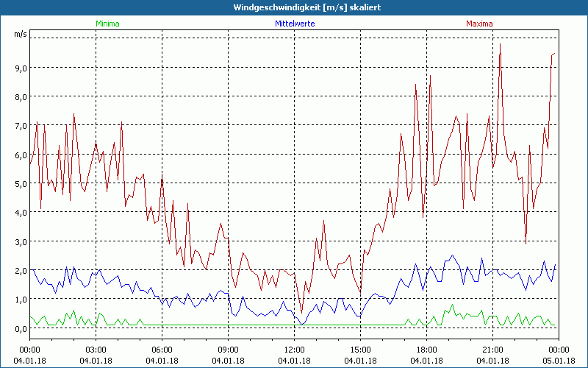The height and width of the screenshot is (368, 588).
Task: Click the 21:00 time axis label
Action: [492, 349]
